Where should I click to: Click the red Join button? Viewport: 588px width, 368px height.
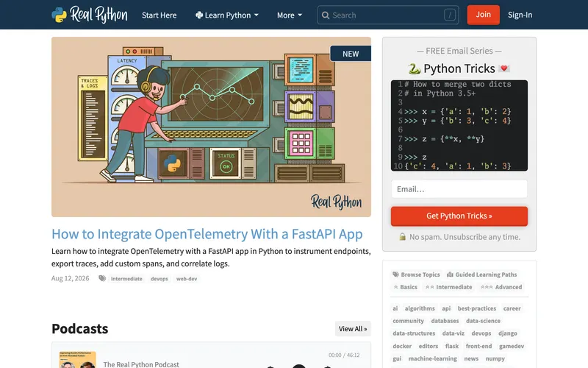click(x=483, y=15)
